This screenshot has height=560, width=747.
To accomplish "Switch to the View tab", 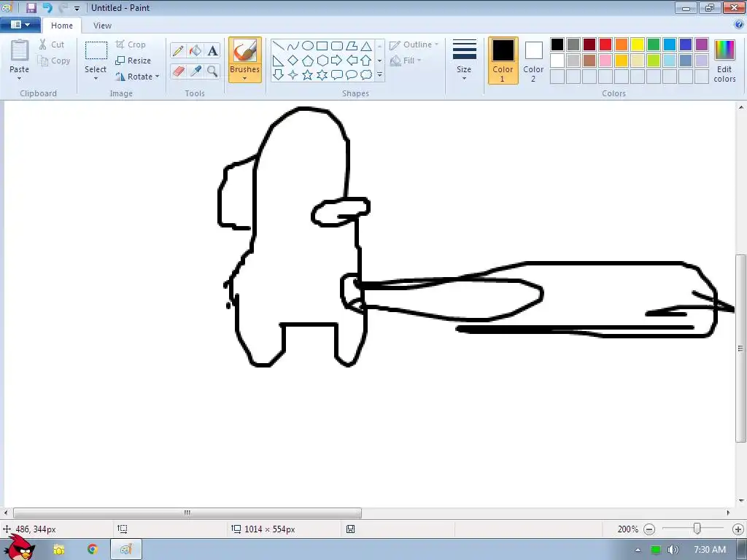I will pos(102,26).
